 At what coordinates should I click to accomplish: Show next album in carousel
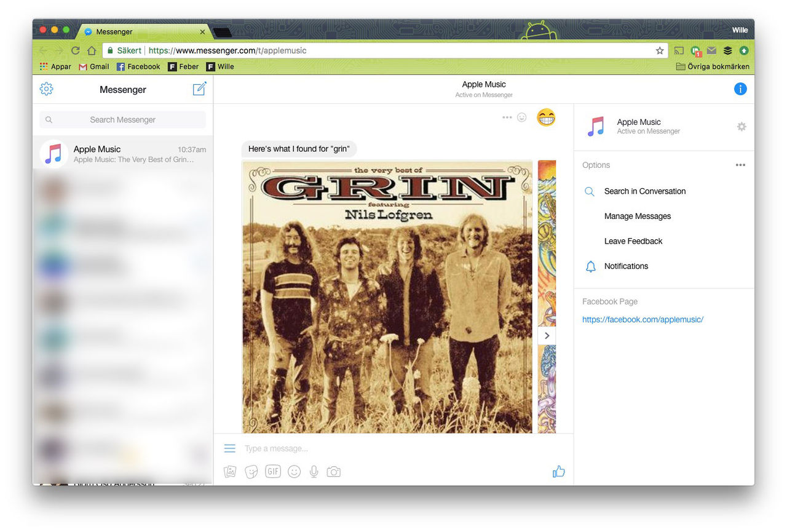pos(547,336)
